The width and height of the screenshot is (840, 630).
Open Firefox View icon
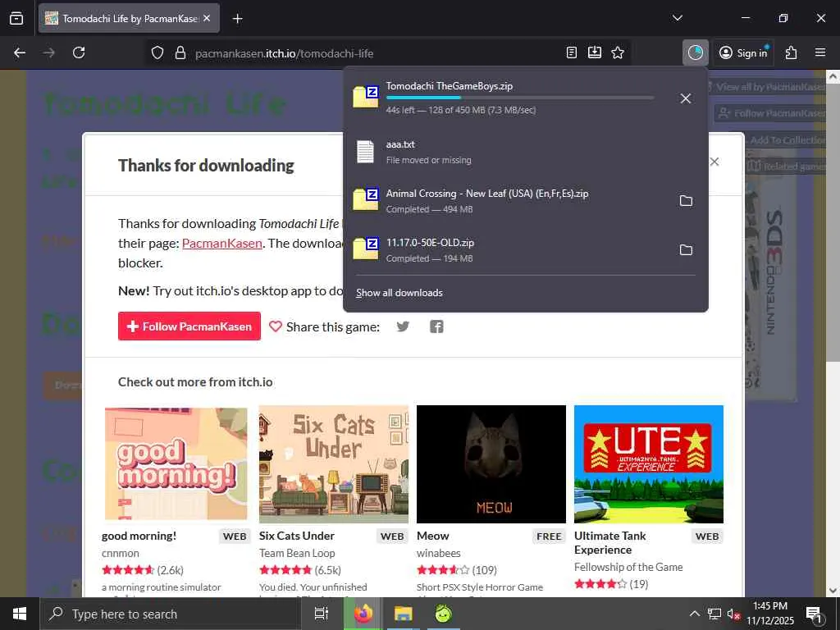16,18
